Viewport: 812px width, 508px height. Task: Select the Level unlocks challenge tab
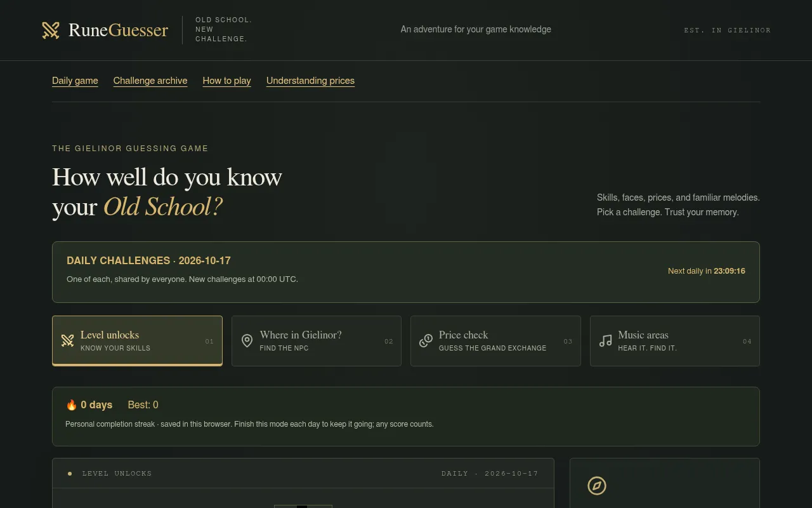pos(137,341)
